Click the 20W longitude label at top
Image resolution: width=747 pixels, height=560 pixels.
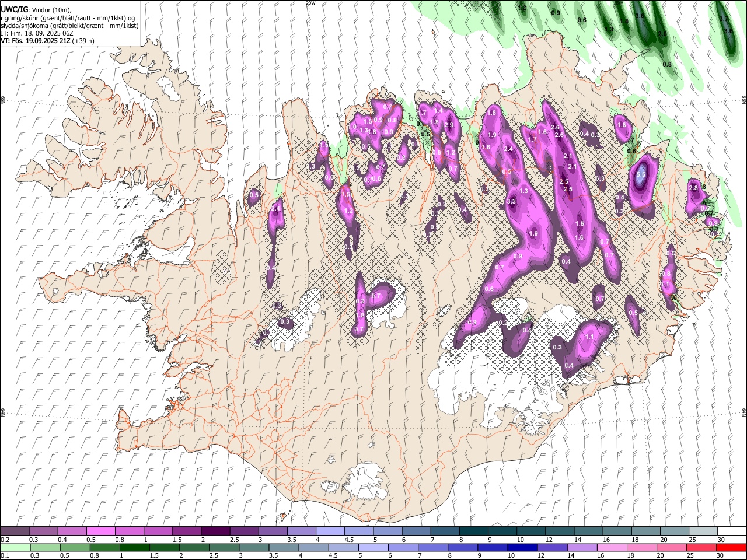point(310,3)
